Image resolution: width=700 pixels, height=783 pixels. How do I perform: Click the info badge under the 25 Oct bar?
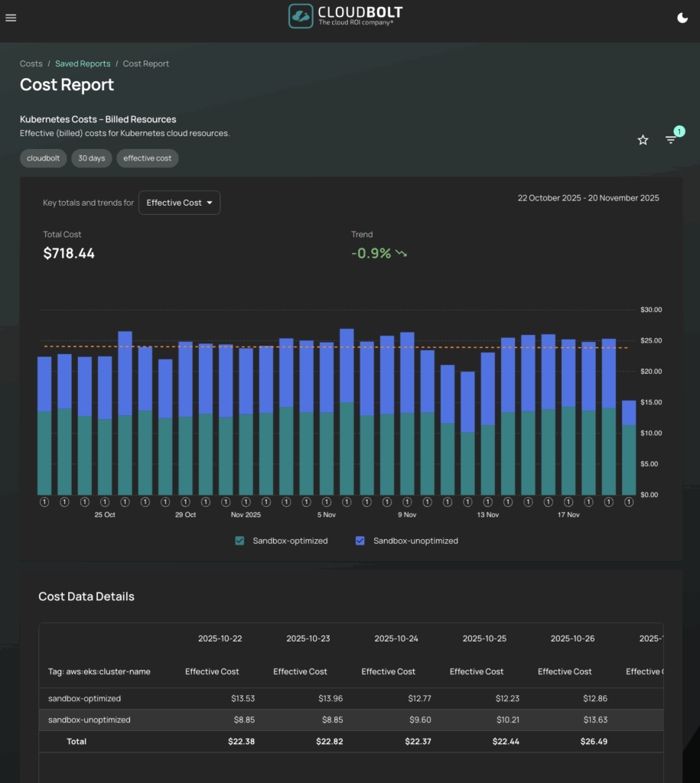[x=105, y=502]
